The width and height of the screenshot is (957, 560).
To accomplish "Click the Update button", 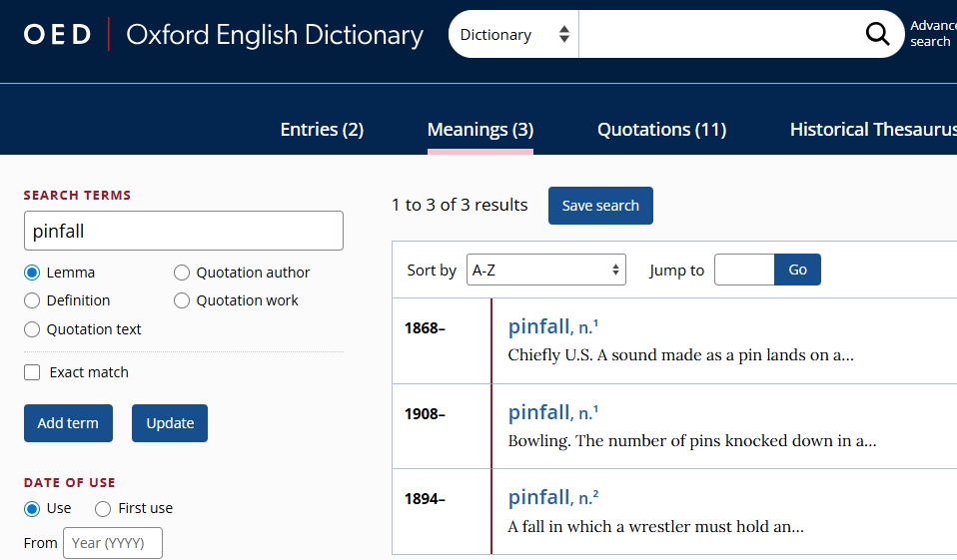I will 170,423.
